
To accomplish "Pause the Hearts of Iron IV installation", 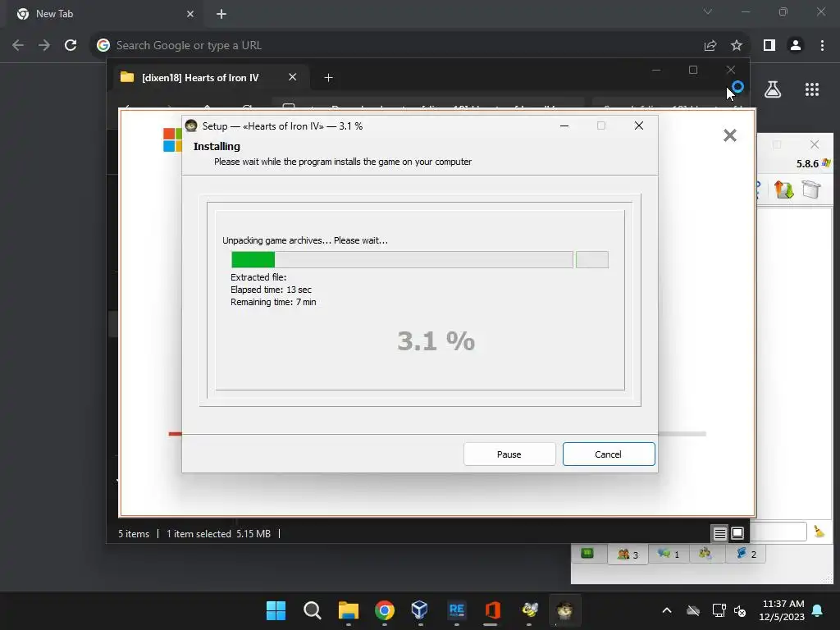I will coord(509,454).
